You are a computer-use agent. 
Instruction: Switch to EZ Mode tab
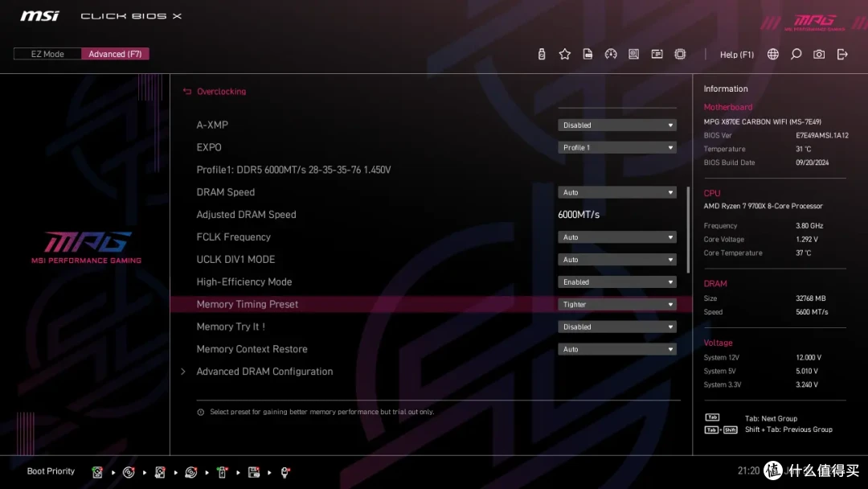[x=47, y=54]
